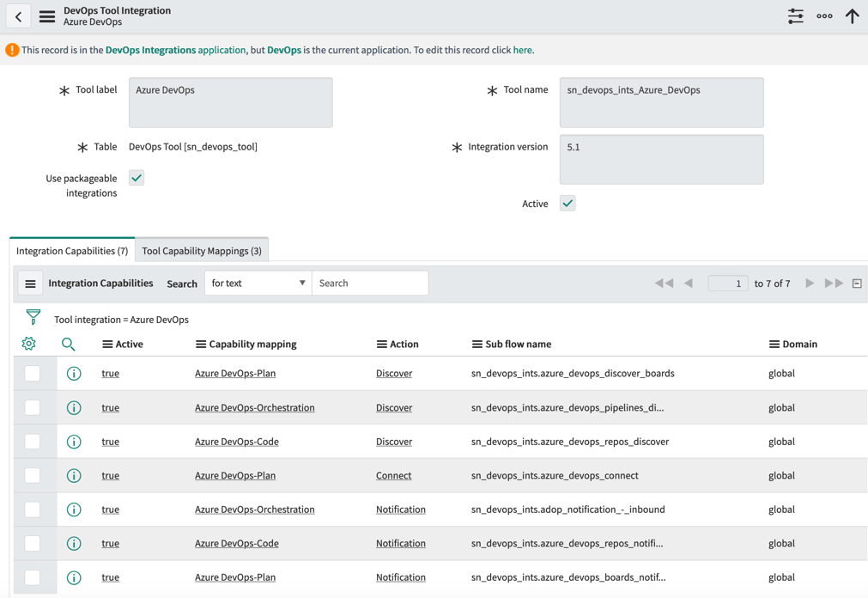The height and width of the screenshot is (598, 868).
Task: Open personalize form settings sliders icon
Action: [796, 16]
